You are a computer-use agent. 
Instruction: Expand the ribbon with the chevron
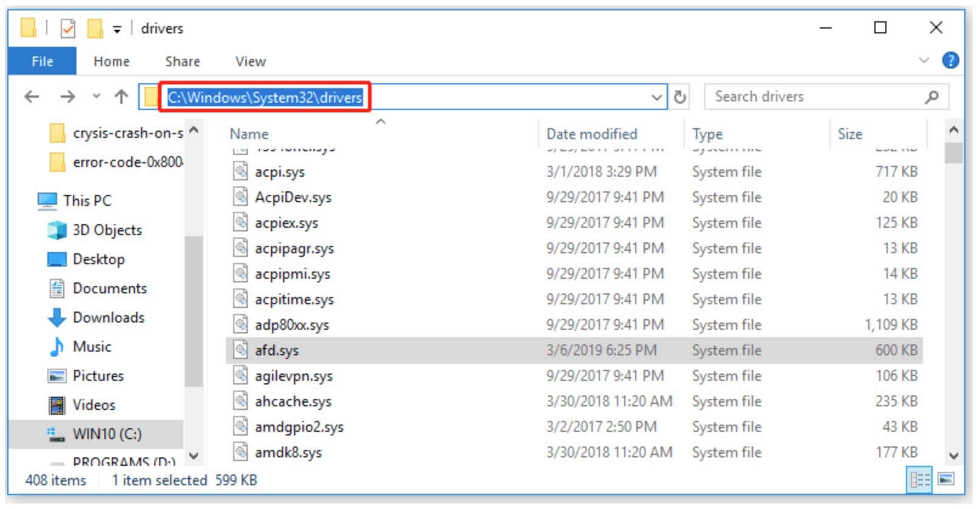pos(924,61)
